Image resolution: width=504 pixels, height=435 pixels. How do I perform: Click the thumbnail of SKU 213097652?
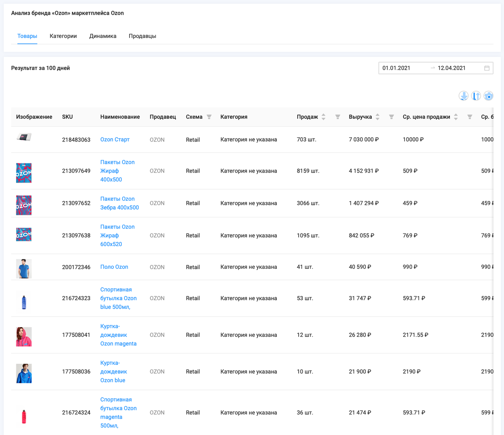[24, 205]
